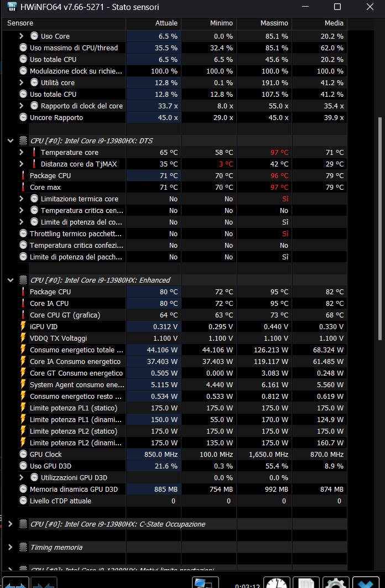Click the Attuale column header
This screenshot has width=385, height=588.
point(154,23)
